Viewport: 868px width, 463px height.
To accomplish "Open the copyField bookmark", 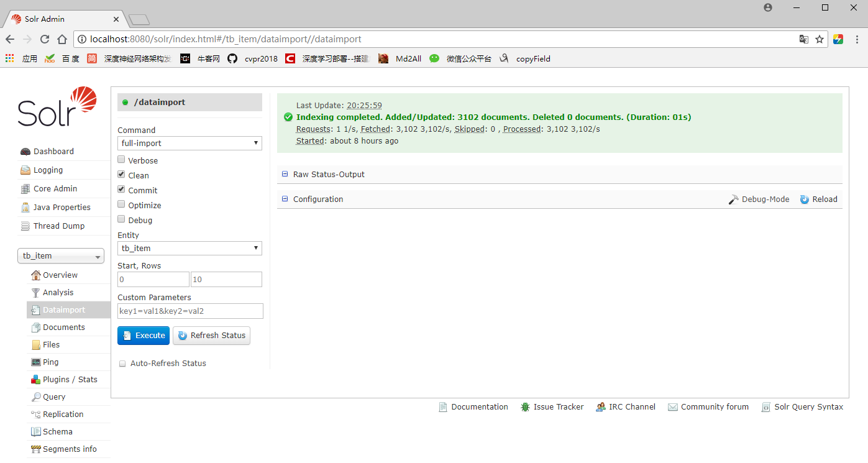I will point(524,58).
